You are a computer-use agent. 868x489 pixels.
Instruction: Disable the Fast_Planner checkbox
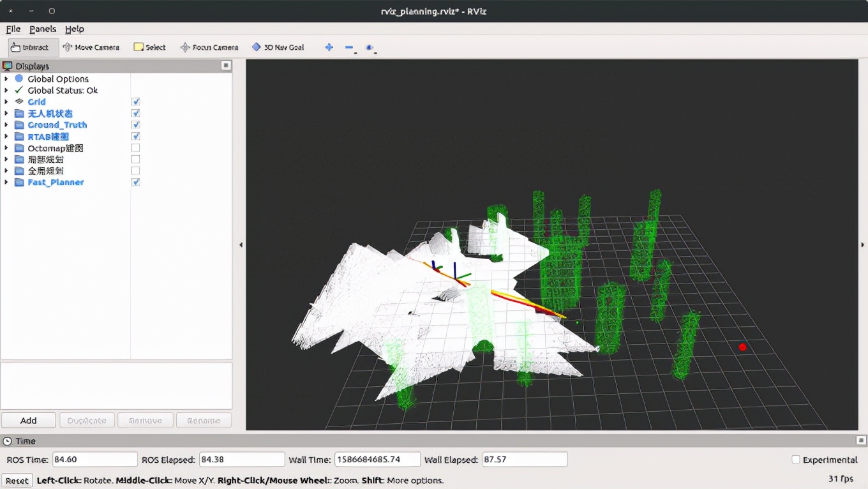(x=135, y=182)
